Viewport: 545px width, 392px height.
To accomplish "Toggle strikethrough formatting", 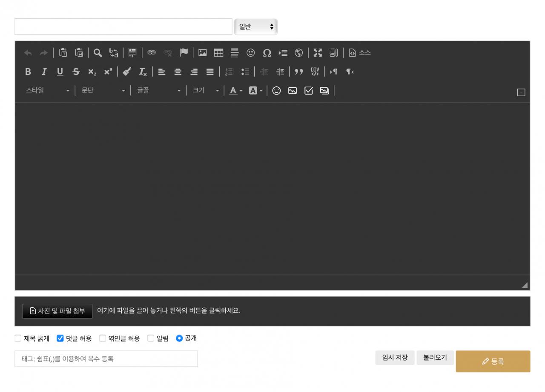I will (76, 72).
